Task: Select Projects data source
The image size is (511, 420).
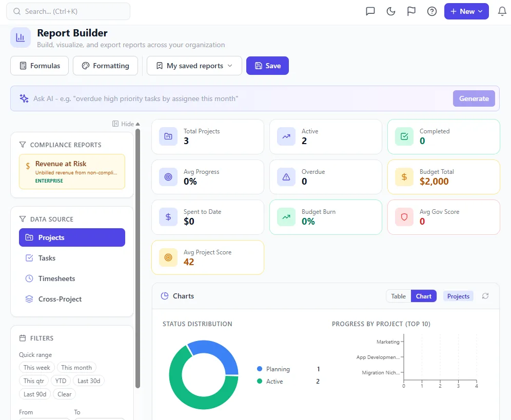Action: pos(72,237)
